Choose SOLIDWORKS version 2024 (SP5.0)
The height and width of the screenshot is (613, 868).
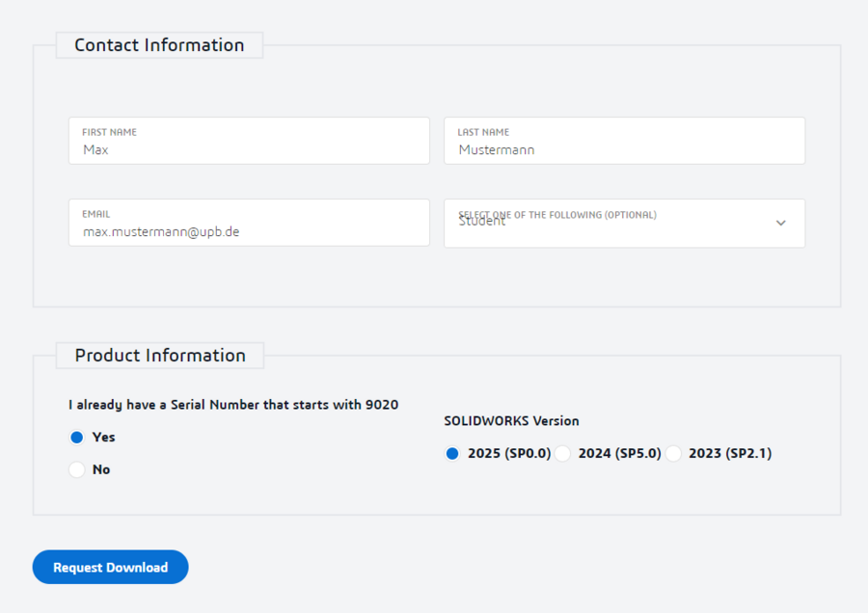[x=562, y=453]
